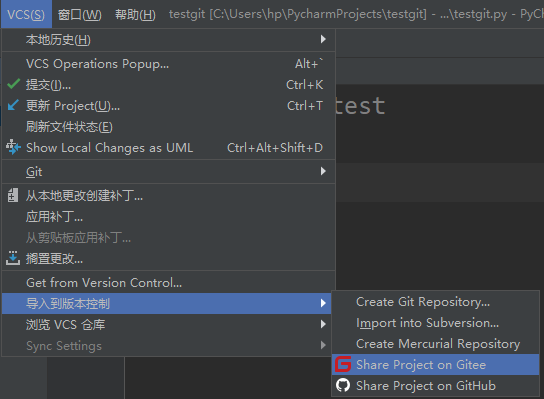
Task: Select 导入到版本控制 entry
Action: pyautogui.click(x=167, y=304)
